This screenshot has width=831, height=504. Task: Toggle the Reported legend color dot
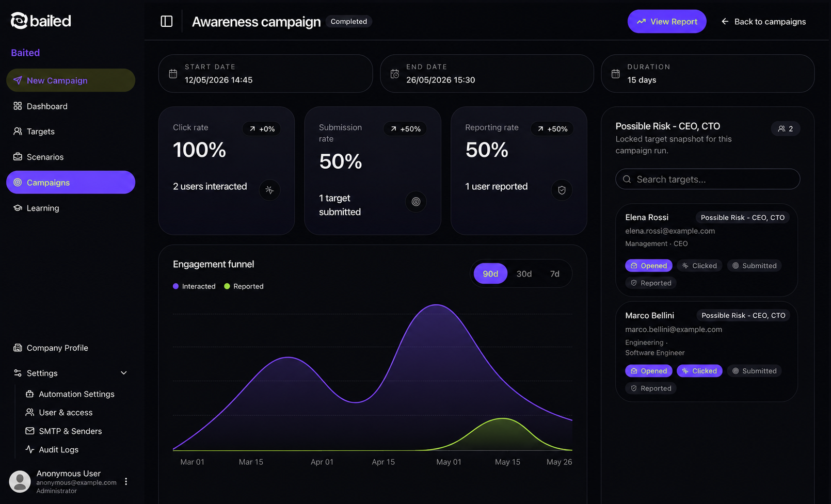point(227,286)
